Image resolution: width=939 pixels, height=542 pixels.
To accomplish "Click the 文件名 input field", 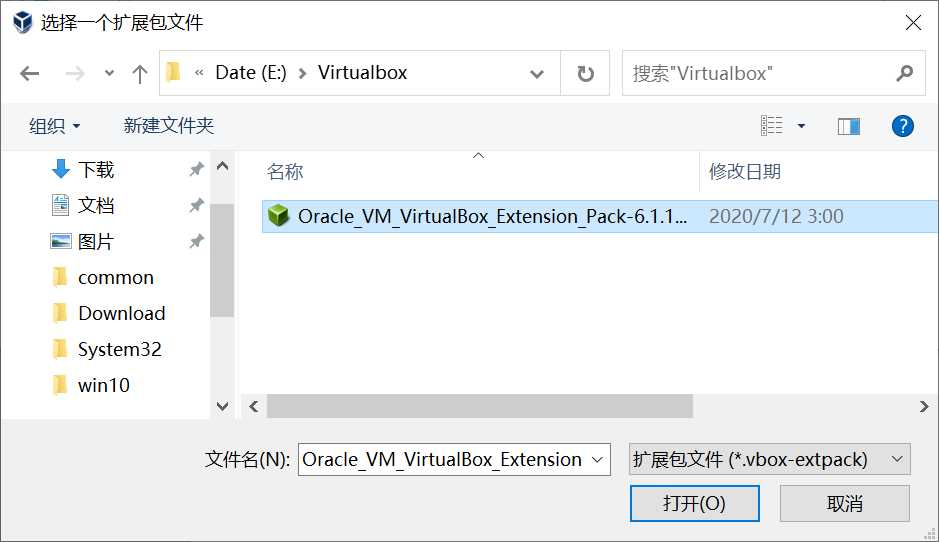I will (x=454, y=459).
